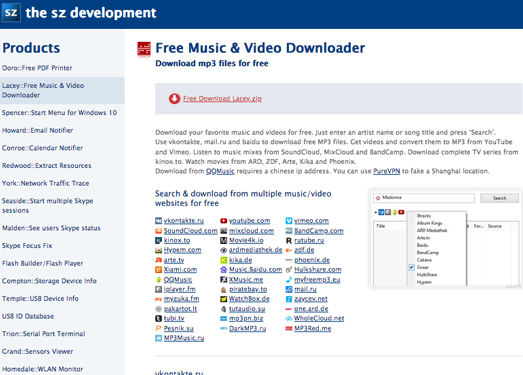
Task: Open the Hypem.com link
Action: pos(182,250)
